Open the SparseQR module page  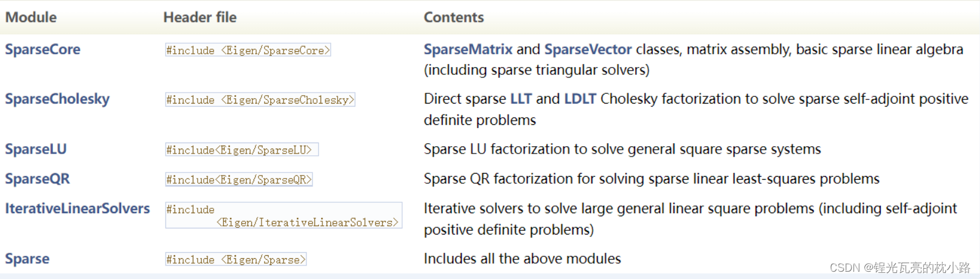37,178
